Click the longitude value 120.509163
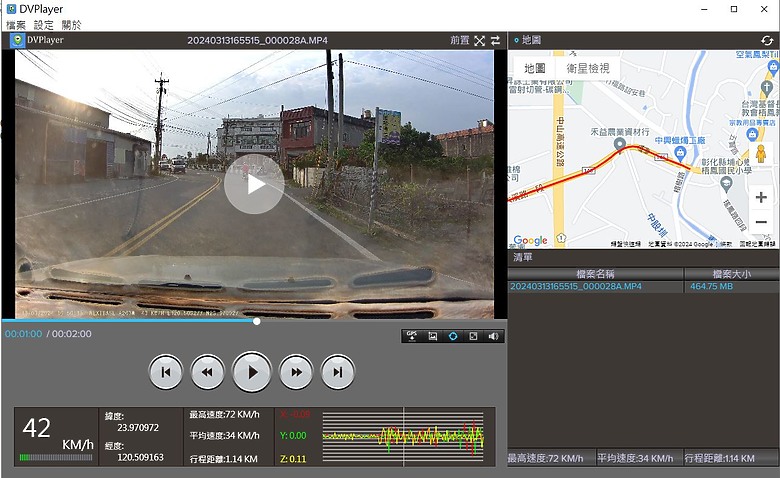Viewport: 780px width, 478px height. point(140,457)
